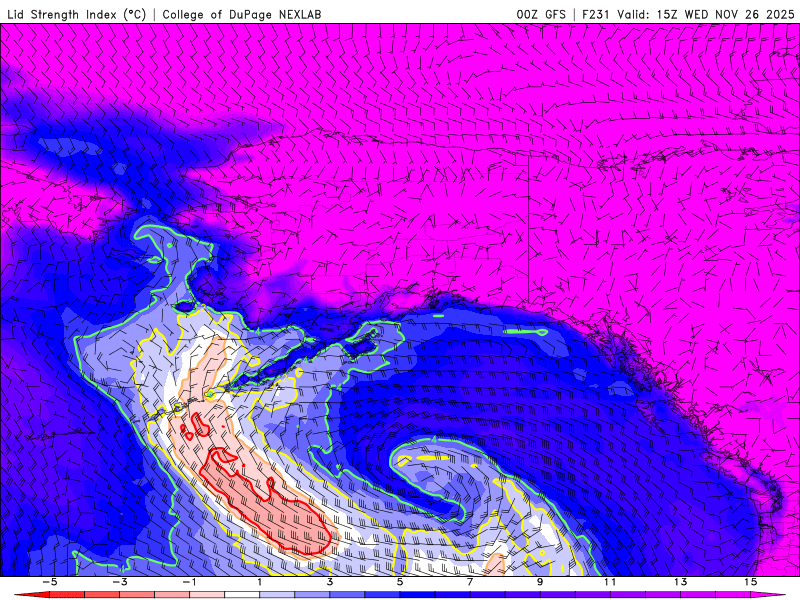Viewport: 800px width, 600px height.
Task: Click the -5 colorbar scale label
Action: [x=49, y=582]
